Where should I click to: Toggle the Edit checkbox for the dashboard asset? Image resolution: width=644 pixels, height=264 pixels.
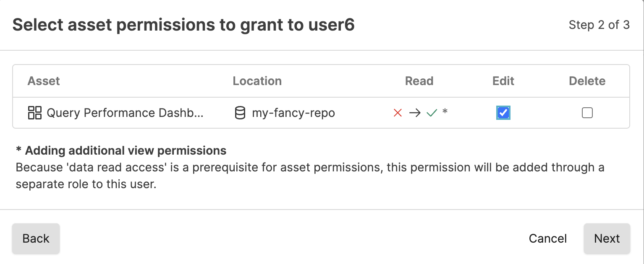point(503,112)
